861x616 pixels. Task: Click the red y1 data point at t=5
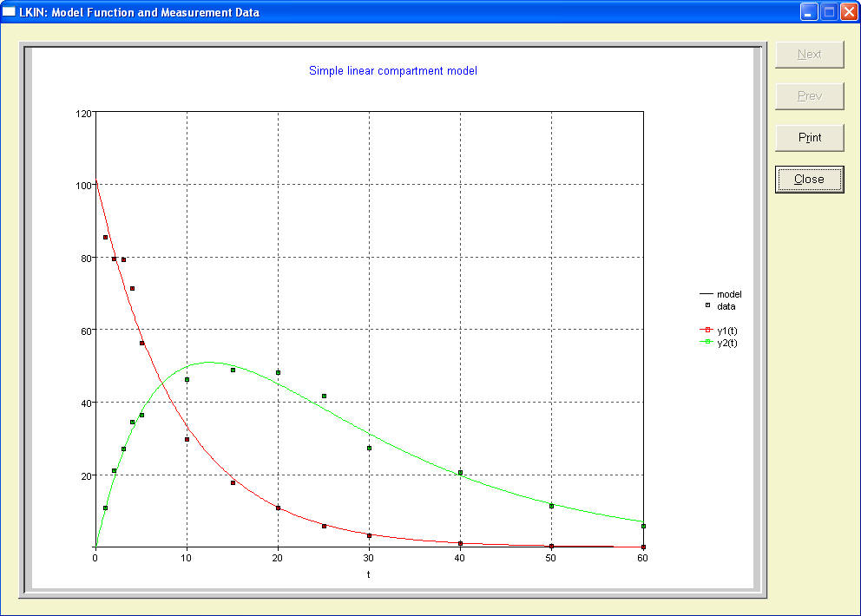coord(141,343)
